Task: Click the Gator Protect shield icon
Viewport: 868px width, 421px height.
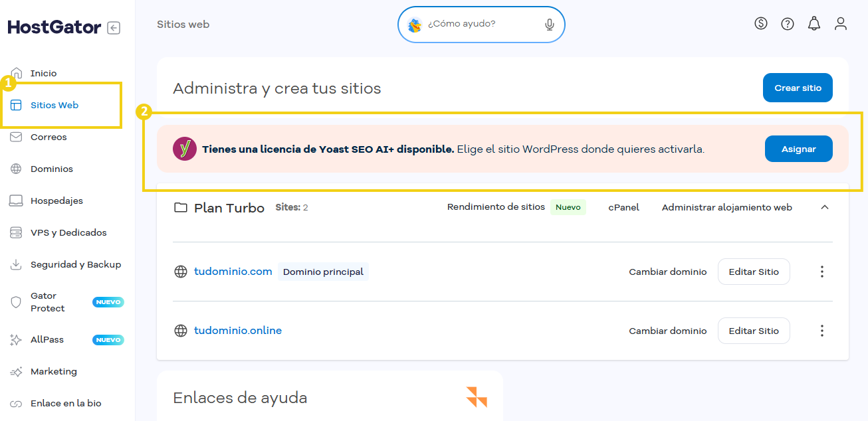Action: pos(17,302)
